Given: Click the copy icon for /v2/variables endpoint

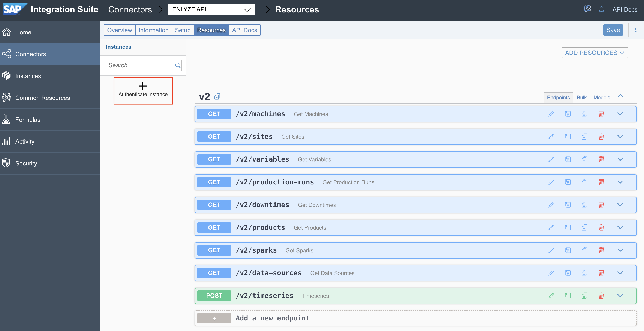Looking at the screenshot, I should pos(584,159).
